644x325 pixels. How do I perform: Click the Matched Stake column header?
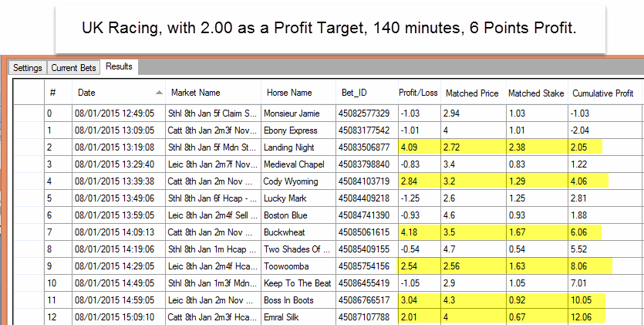(x=535, y=93)
